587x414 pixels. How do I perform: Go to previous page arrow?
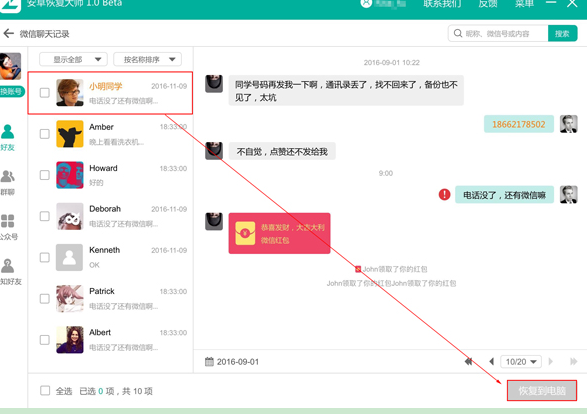click(x=492, y=362)
